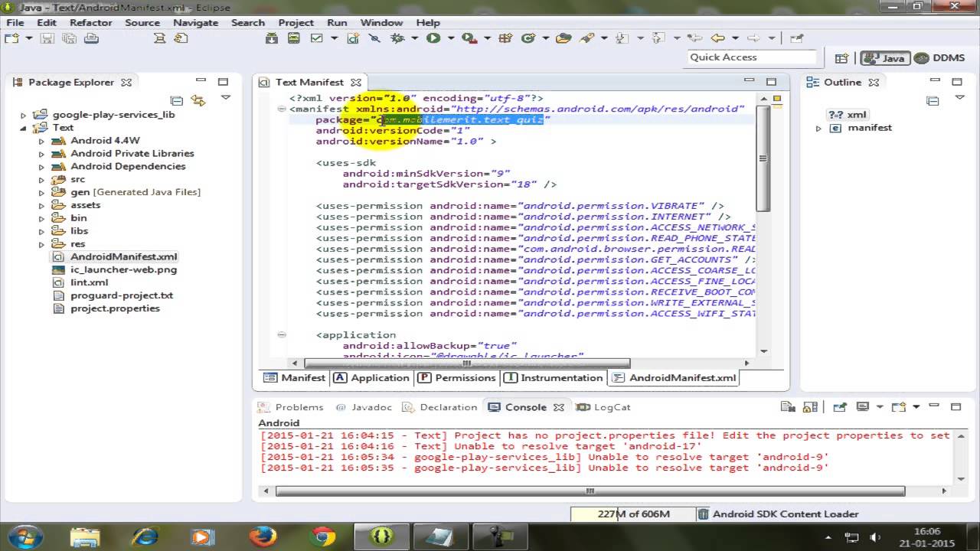
Task: Select the Java perspective button
Action: coord(885,57)
